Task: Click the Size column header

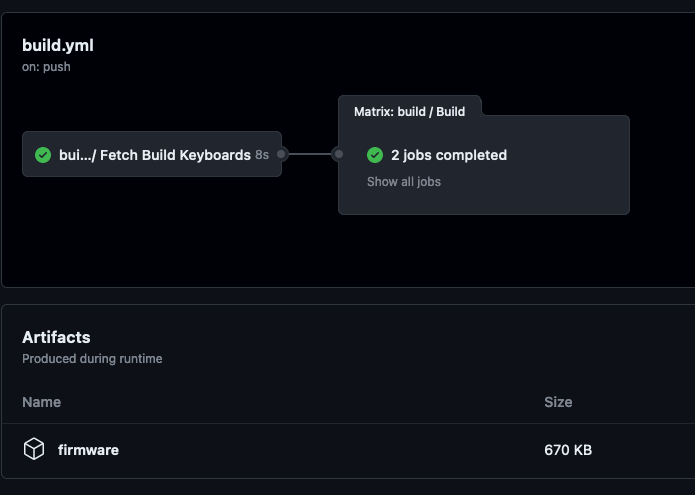Action: click(x=558, y=402)
